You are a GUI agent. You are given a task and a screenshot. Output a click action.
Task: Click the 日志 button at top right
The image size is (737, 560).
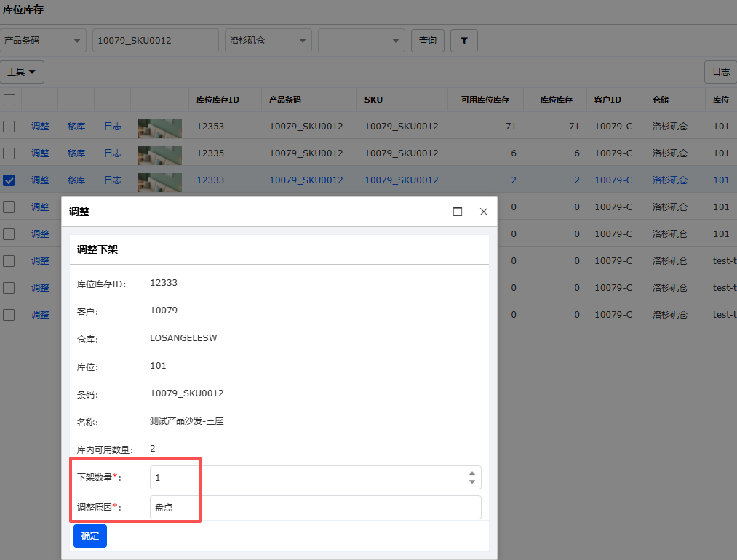[720, 72]
